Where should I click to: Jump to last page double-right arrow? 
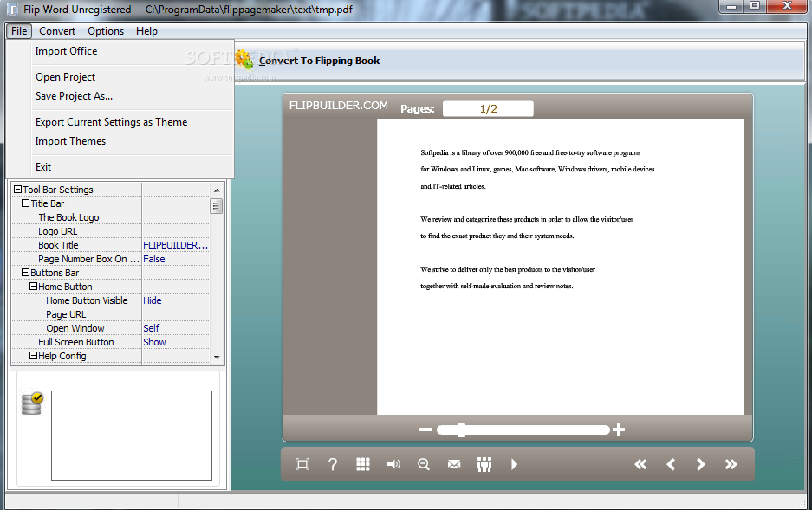click(x=731, y=464)
